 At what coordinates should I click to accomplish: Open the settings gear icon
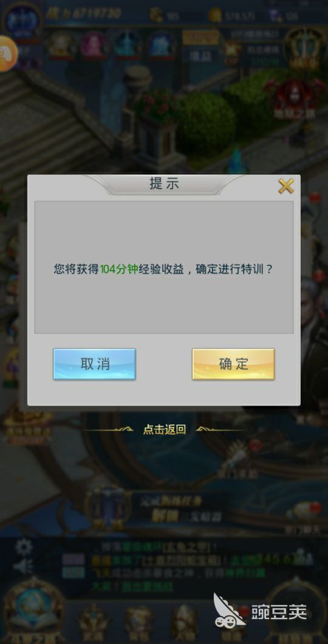(x=23, y=547)
